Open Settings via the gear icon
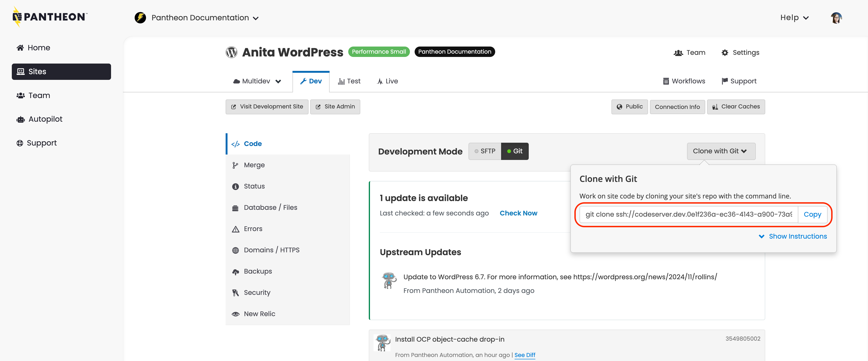This screenshot has width=868, height=361. tap(725, 53)
